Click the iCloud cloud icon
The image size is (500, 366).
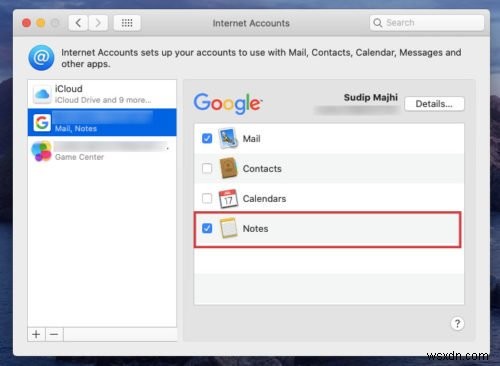point(42,94)
